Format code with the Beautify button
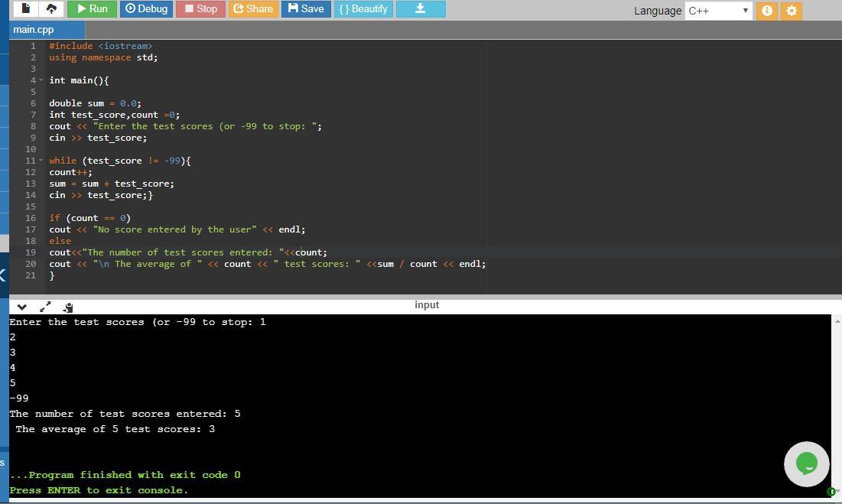Viewport: 842px width, 504px height. [363, 9]
